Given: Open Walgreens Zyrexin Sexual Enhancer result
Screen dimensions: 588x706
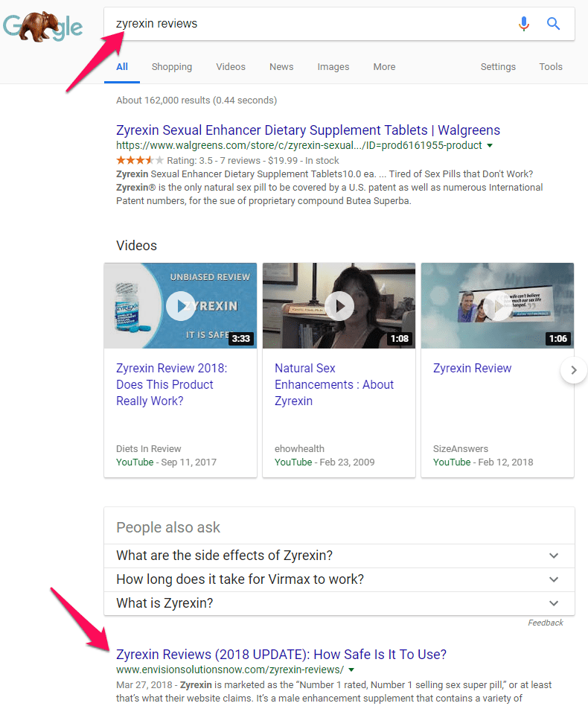Looking at the screenshot, I should [308, 130].
